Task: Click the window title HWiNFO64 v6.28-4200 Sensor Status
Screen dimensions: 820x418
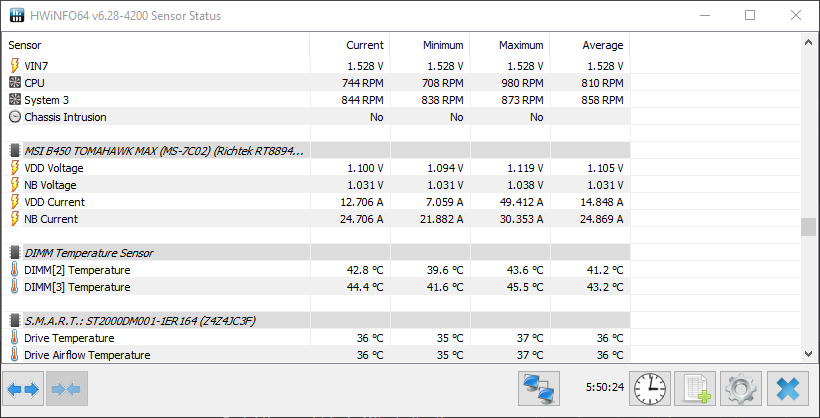Action: 127,16
